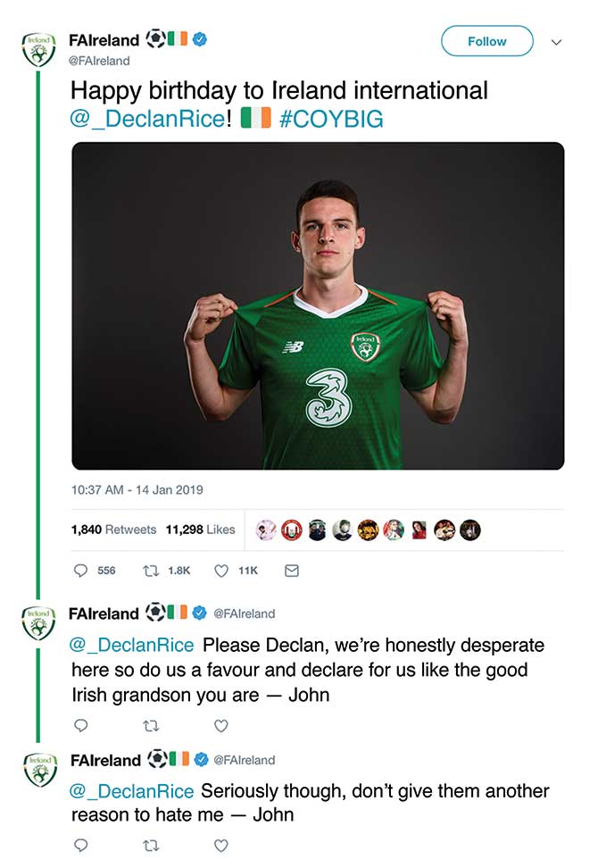Retweet the 'Seriously though' tweet
The height and width of the screenshot is (868, 598).
[151, 846]
